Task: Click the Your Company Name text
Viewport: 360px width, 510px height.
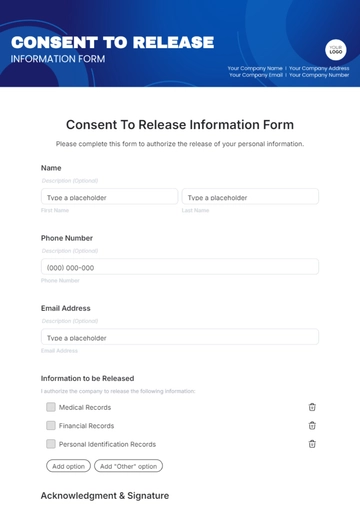Action: 255,68
